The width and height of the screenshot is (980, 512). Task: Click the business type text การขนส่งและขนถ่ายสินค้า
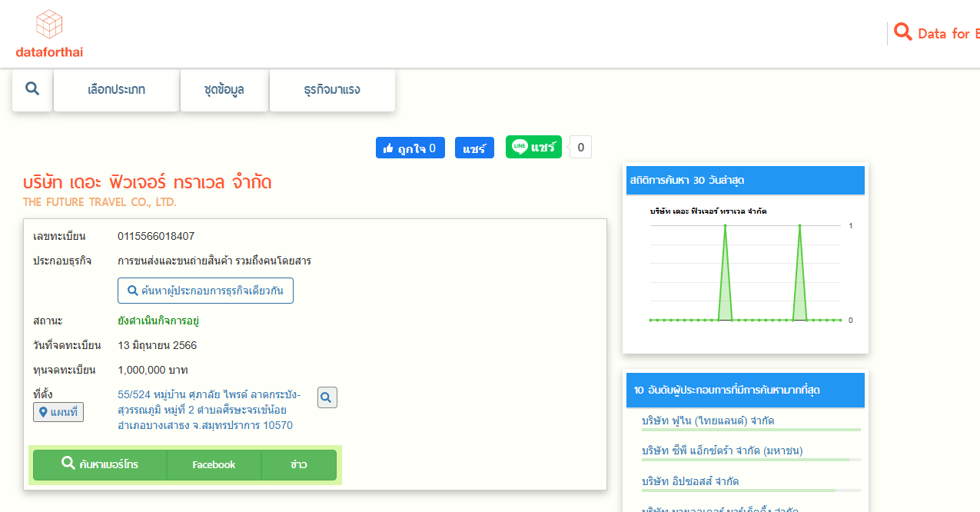214,261
